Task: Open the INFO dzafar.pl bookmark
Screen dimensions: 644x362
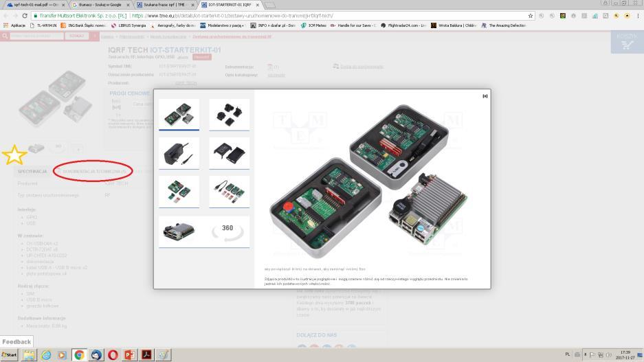Action: click(x=273, y=25)
